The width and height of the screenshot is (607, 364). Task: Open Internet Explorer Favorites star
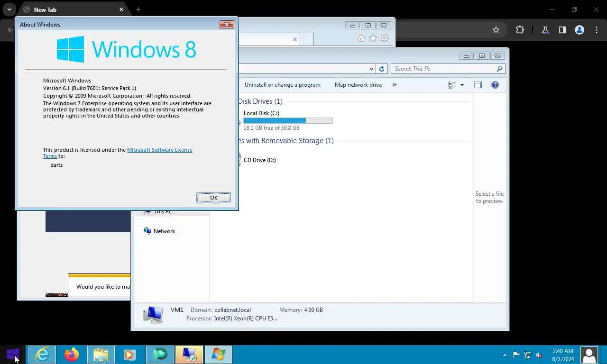(x=373, y=38)
